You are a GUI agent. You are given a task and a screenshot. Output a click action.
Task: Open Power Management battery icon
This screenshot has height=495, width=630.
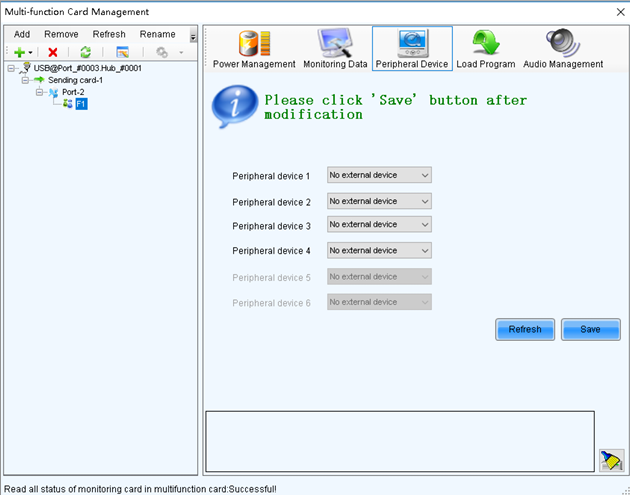click(254, 43)
